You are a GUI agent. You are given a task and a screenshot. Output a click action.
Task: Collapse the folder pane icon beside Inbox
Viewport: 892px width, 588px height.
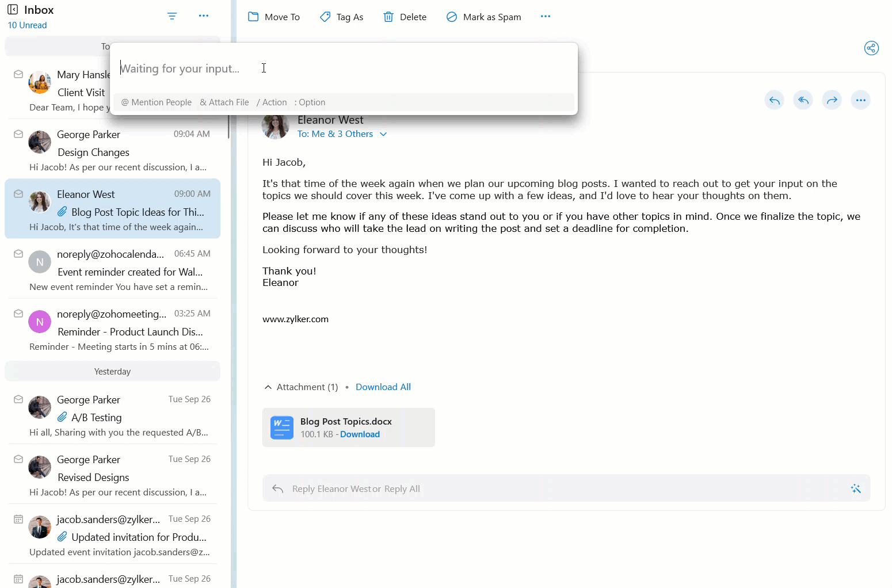tap(13, 10)
